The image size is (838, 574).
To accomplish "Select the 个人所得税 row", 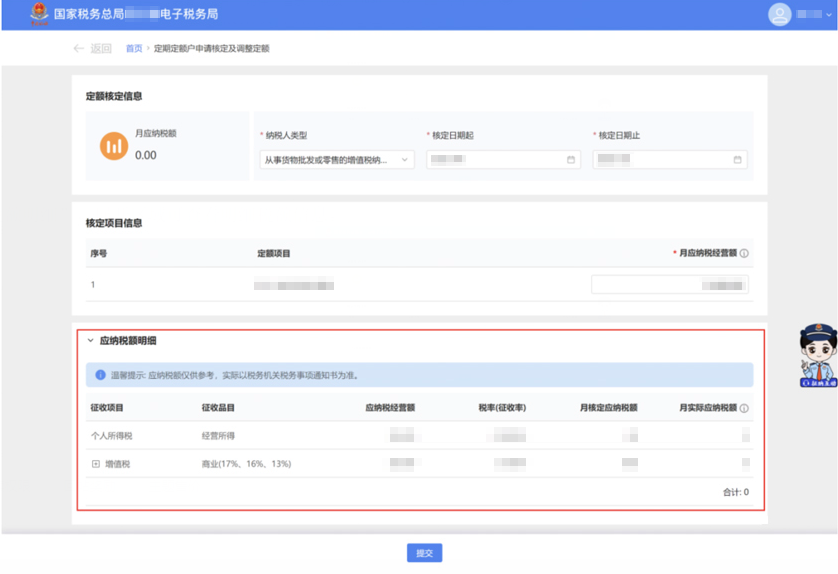I will tap(112, 436).
